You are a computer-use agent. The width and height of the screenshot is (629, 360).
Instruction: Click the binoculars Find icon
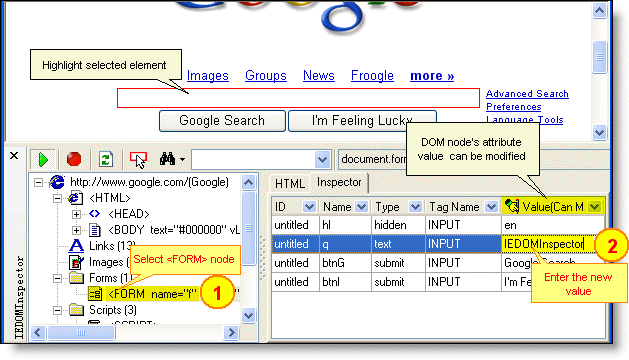167,159
